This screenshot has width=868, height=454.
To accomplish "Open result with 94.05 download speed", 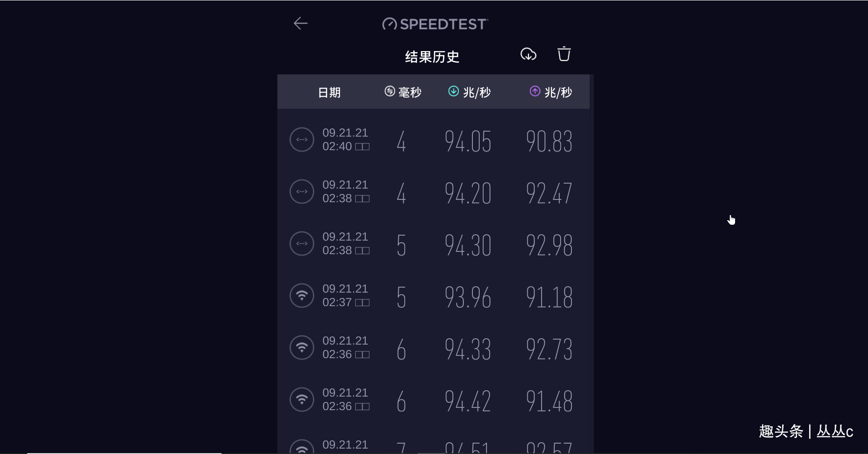I will coord(434,140).
